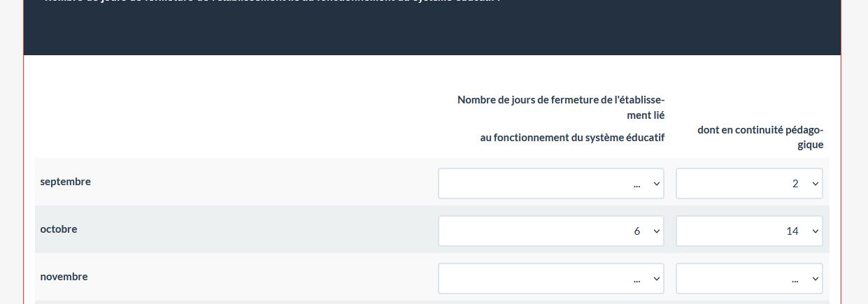Click "au fonctionnement du système éducatif" header text
The height and width of the screenshot is (304, 868).
(x=572, y=138)
